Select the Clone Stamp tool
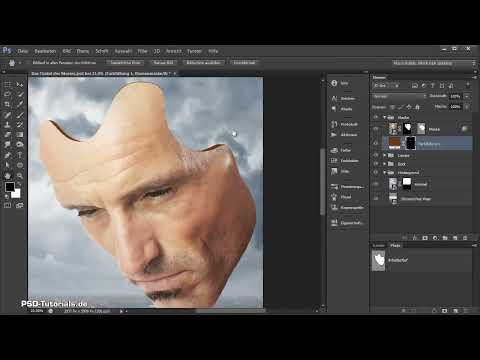 pyautogui.click(x=7, y=125)
